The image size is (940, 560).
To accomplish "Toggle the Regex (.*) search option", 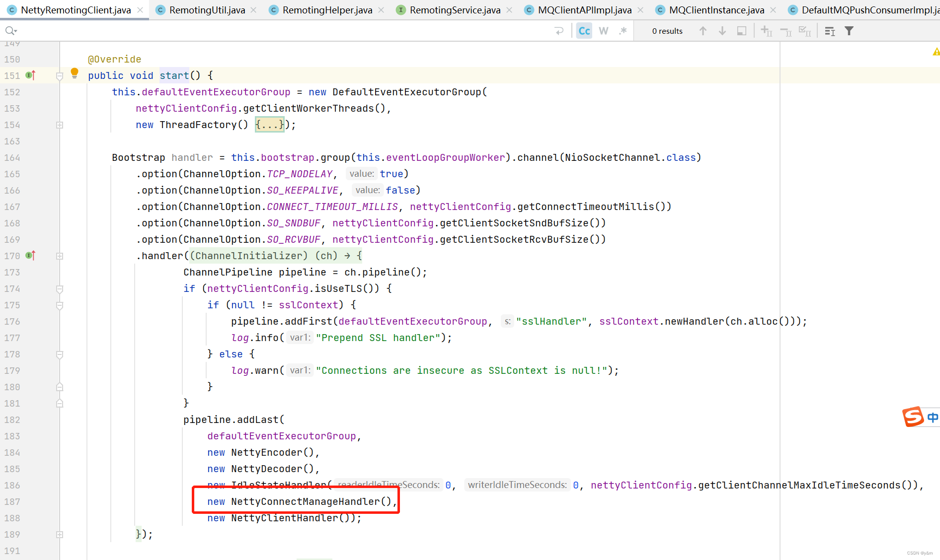I will pyautogui.click(x=623, y=30).
